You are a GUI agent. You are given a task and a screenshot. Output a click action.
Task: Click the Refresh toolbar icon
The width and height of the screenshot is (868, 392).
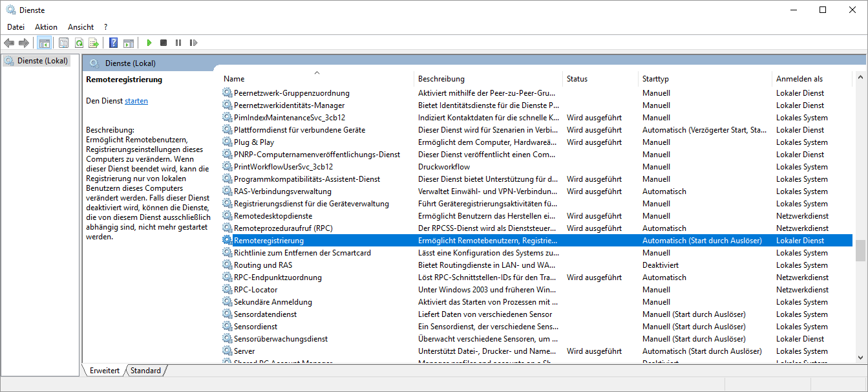(x=79, y=43)
